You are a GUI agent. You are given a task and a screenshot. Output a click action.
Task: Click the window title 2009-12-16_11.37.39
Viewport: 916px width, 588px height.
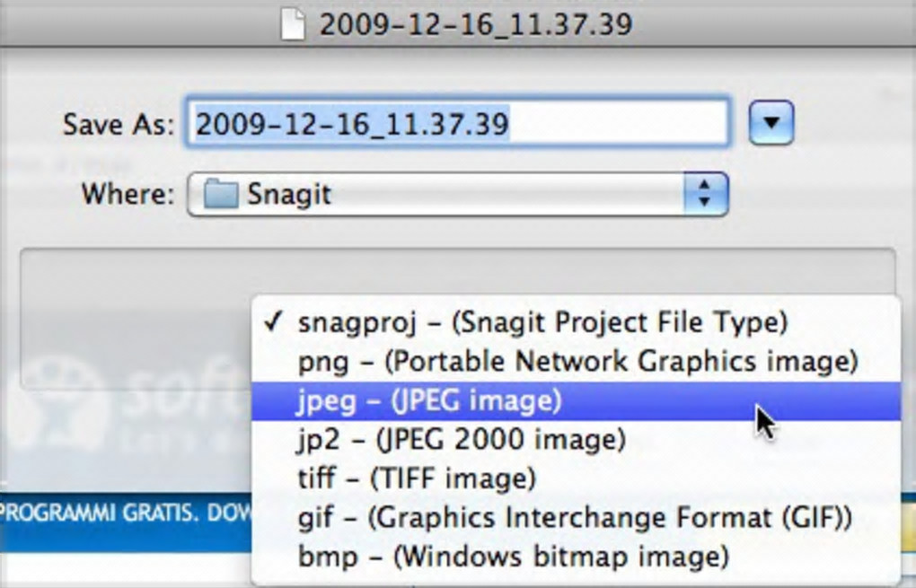(x=476, y=23)
